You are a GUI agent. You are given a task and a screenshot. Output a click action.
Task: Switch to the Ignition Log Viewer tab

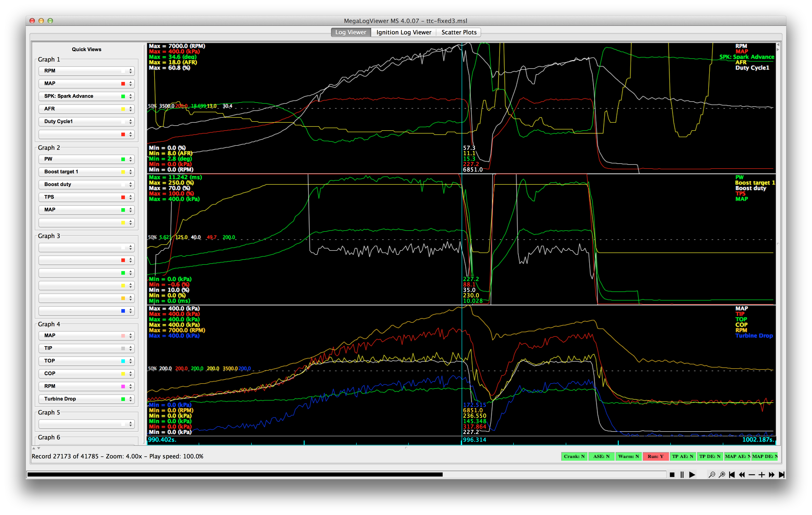pyautogui.click(x=404, y=32)
